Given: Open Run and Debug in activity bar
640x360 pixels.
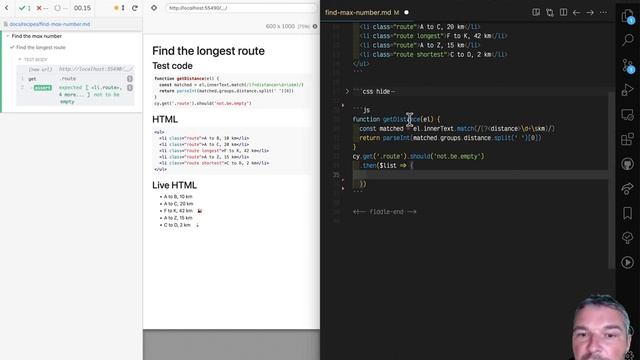Looking at the screenshot, I should pos(628,89).
